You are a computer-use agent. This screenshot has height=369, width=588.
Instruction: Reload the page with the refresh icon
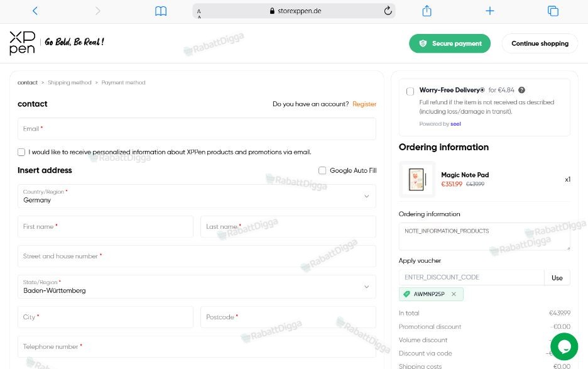pyautogui.click(x=388, y=11)
